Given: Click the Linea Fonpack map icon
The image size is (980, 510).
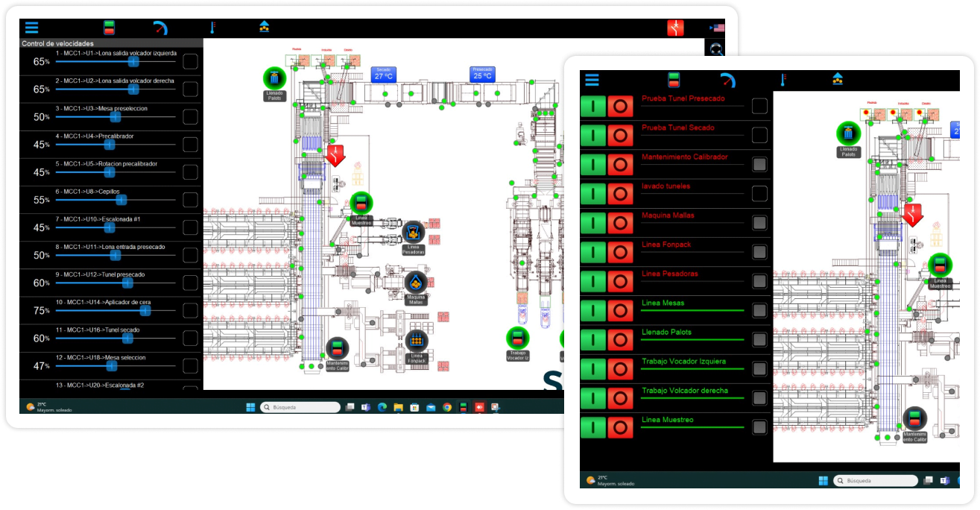Looking at the screenshot, I should click(417, 341).
